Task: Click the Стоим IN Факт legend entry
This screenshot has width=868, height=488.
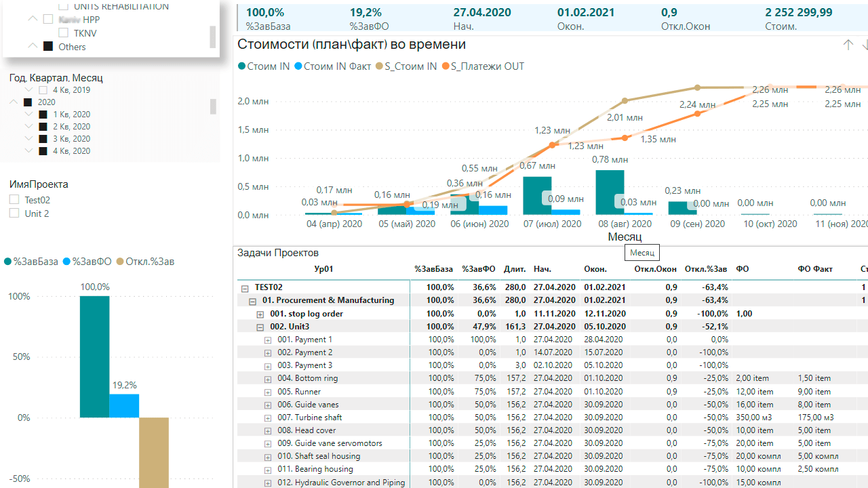Action: click(x=337, y=66)
